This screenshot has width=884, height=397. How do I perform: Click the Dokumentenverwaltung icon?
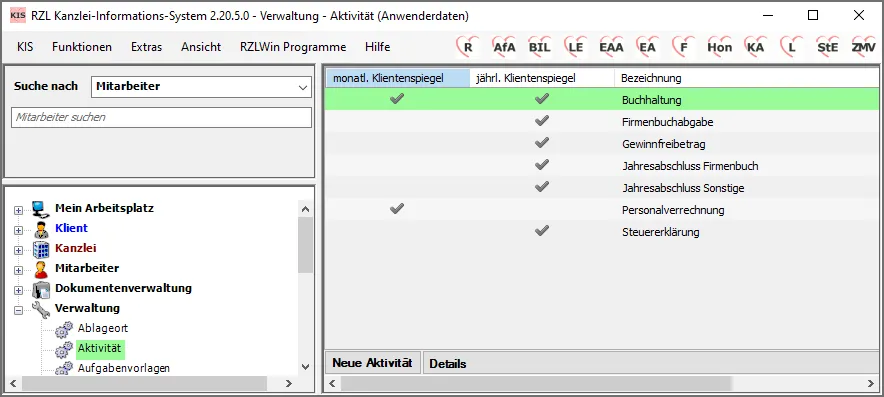(x=41, y=289)
